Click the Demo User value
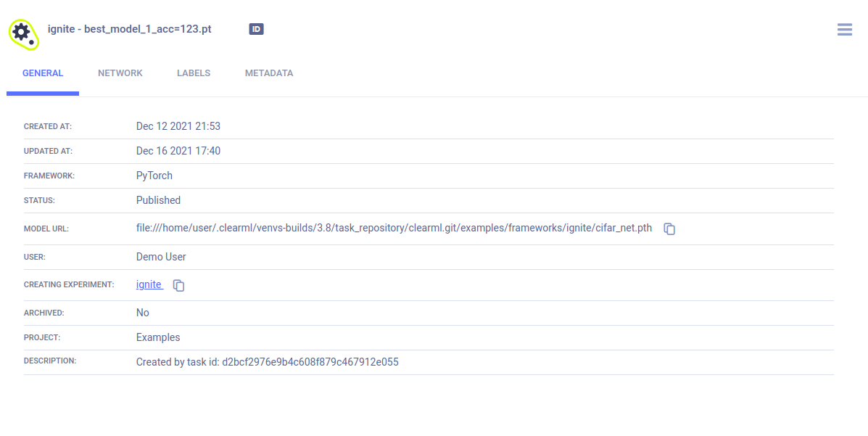The width and height of the screenshot is (868, 436). pos(161,257)
